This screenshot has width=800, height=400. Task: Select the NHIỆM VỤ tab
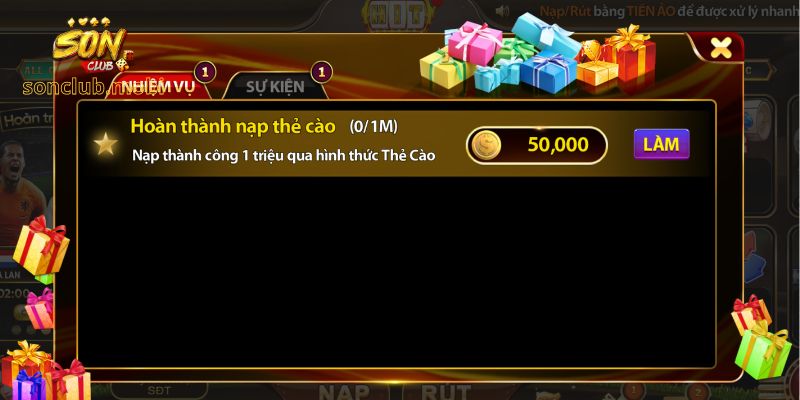[x=159, y=87]
